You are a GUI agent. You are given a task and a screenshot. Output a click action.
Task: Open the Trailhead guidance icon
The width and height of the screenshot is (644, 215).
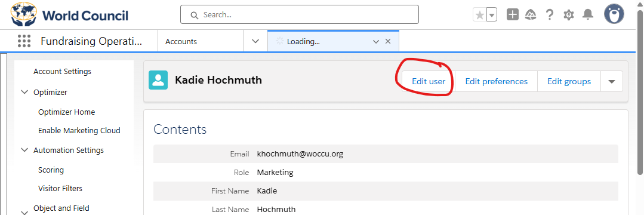pyautogui.click(x=531, y=15)
